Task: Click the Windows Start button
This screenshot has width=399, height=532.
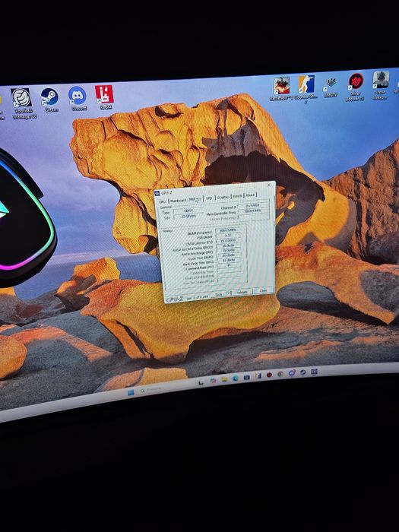Action: [131, 393]
